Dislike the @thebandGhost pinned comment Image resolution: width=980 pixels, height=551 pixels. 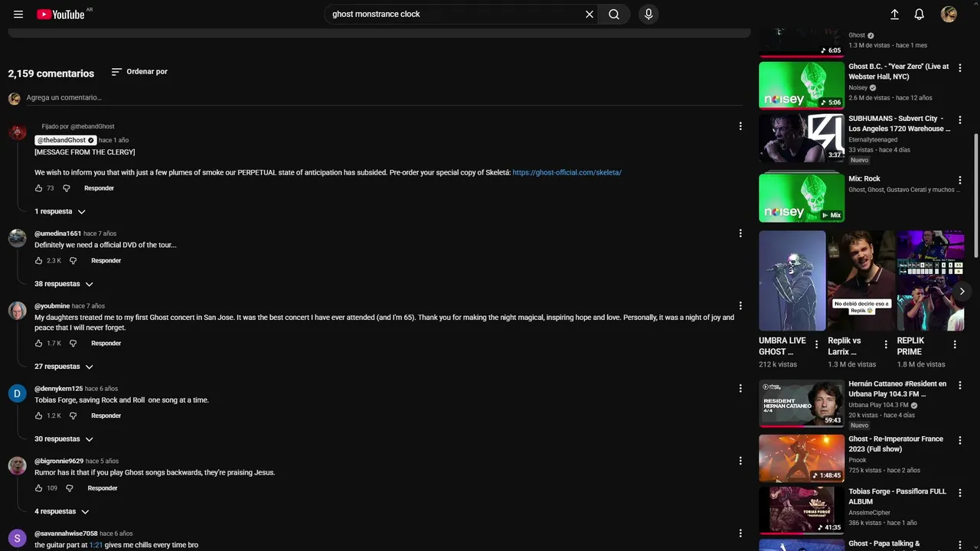(66, 188)
